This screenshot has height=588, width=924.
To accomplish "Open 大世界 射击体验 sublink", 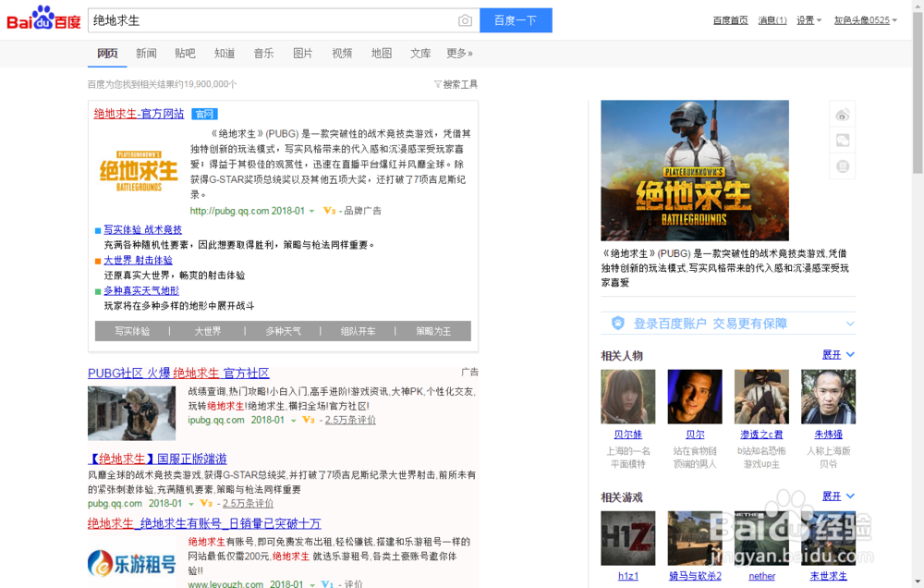I will coord(138,260).
